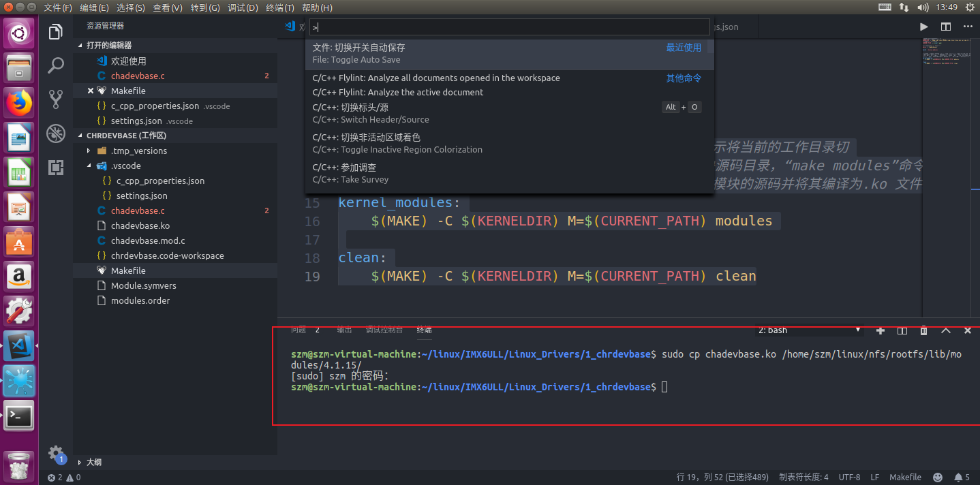Click the volume icon in top bar
This screenshot has width=980, height=485.
pos(923,7)
